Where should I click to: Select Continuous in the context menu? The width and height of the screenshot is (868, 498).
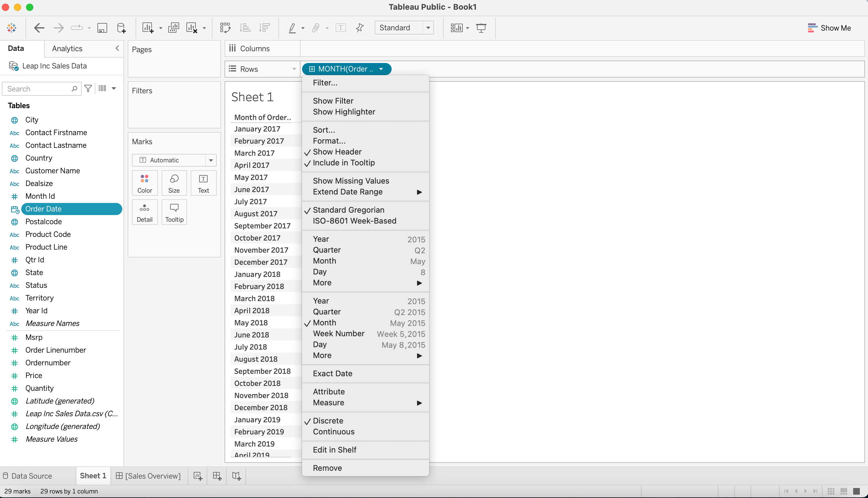pos(334,432)
